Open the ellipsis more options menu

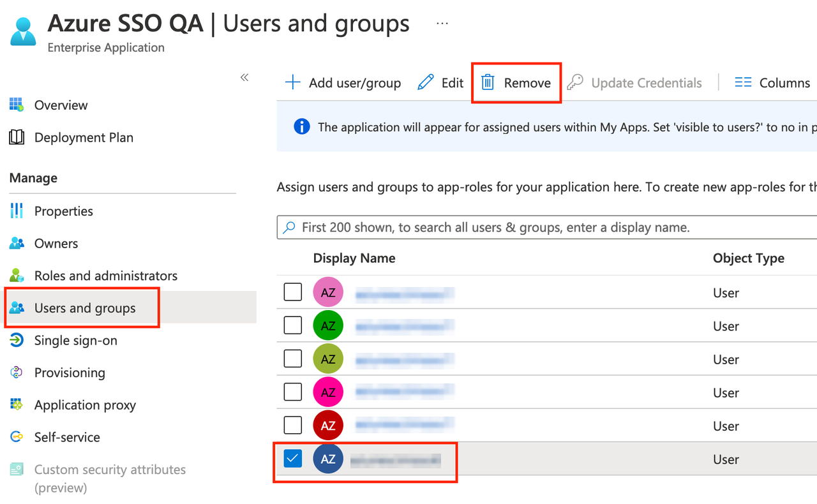(442, 23)
